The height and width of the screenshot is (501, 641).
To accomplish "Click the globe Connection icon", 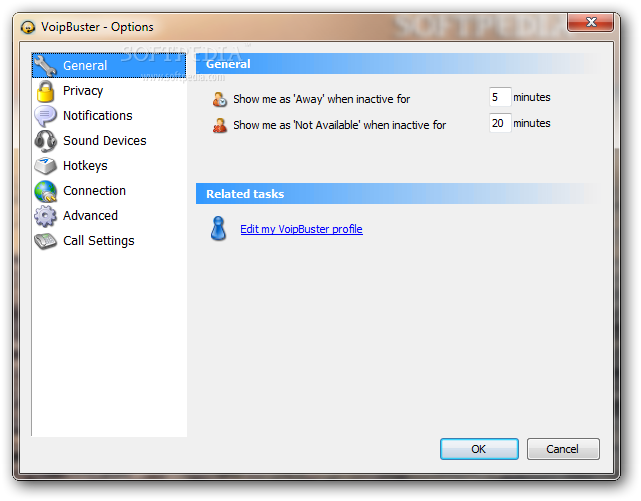I will pos(45,191).
